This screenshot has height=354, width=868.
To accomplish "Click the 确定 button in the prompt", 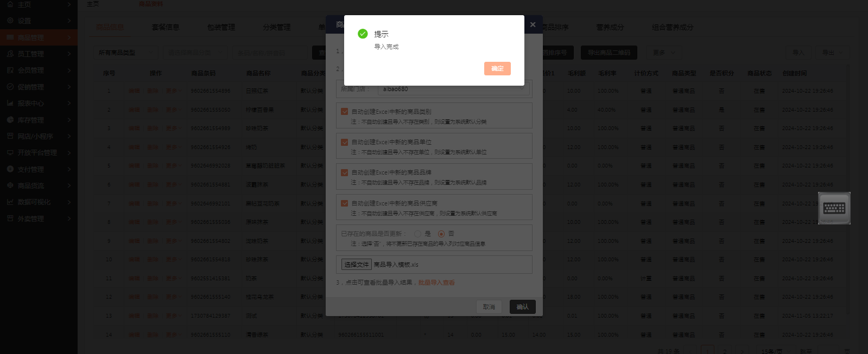I will pyautogui.click(x=497, y=68).
